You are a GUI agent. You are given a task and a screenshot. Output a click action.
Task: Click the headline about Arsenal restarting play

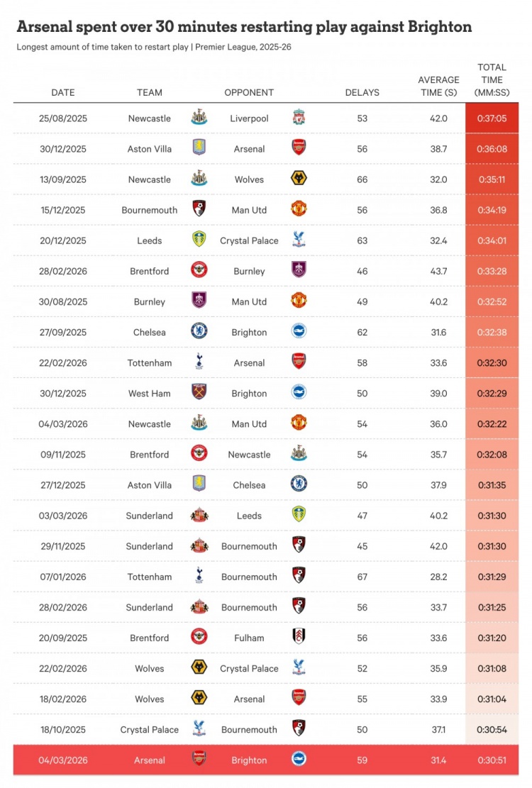click(244, 28)
